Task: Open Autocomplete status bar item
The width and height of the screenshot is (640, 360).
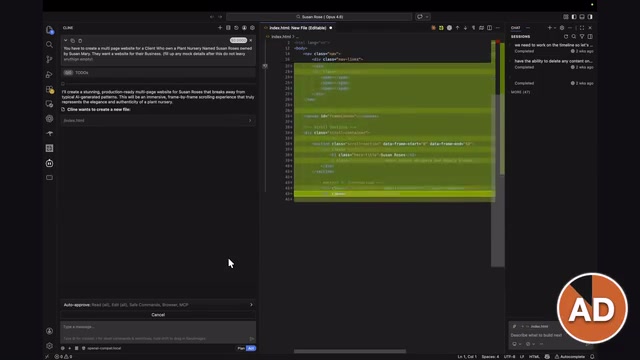Action: tap(569, 357)
